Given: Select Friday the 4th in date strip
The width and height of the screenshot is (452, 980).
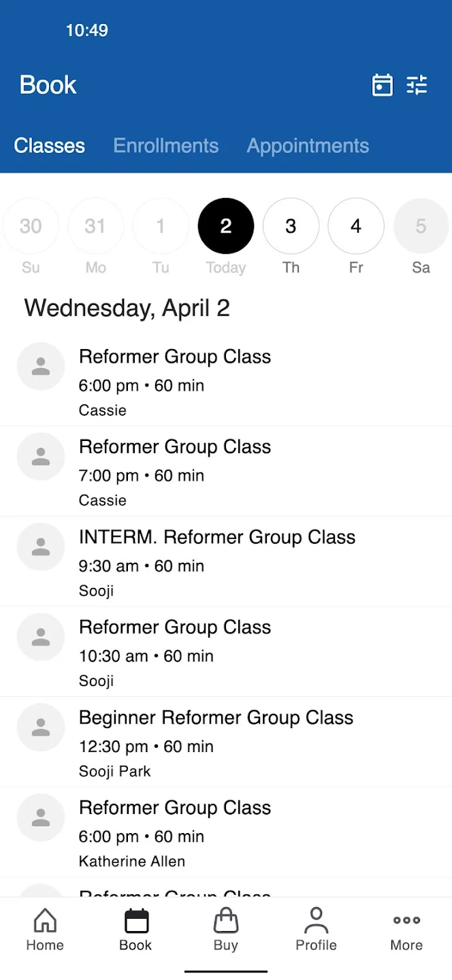Looking at the screenshot, I should click(x=356, y=226).
